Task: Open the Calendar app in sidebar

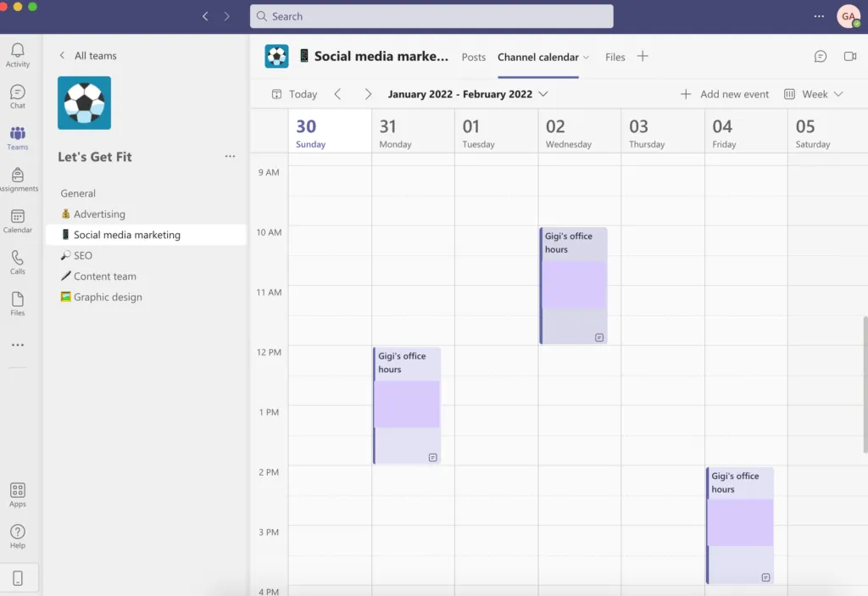Action: tap(18, 221)
